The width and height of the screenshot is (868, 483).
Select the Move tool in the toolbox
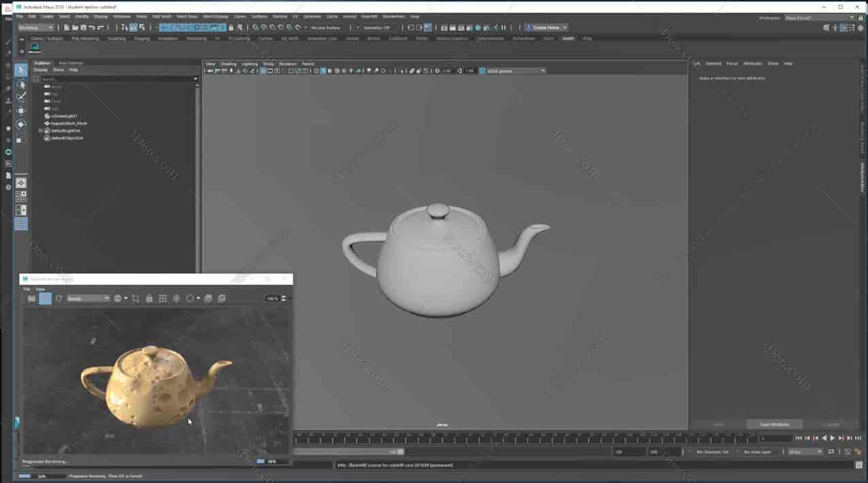tap(21, 110)
